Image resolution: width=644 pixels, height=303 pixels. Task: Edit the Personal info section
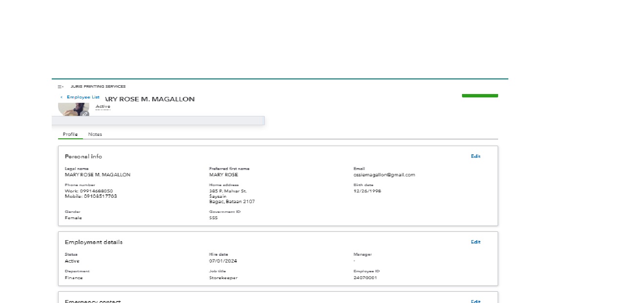click(476, 156)
